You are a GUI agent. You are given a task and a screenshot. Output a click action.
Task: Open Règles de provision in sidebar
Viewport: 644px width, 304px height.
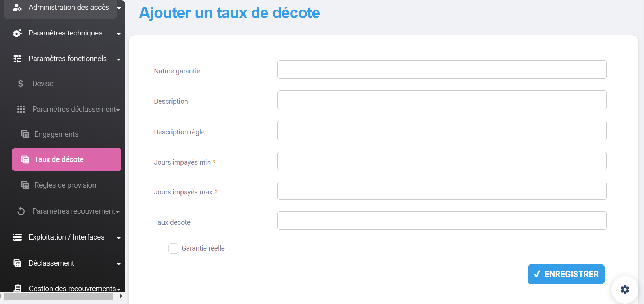pyautogui.click(x=65, y=185)
